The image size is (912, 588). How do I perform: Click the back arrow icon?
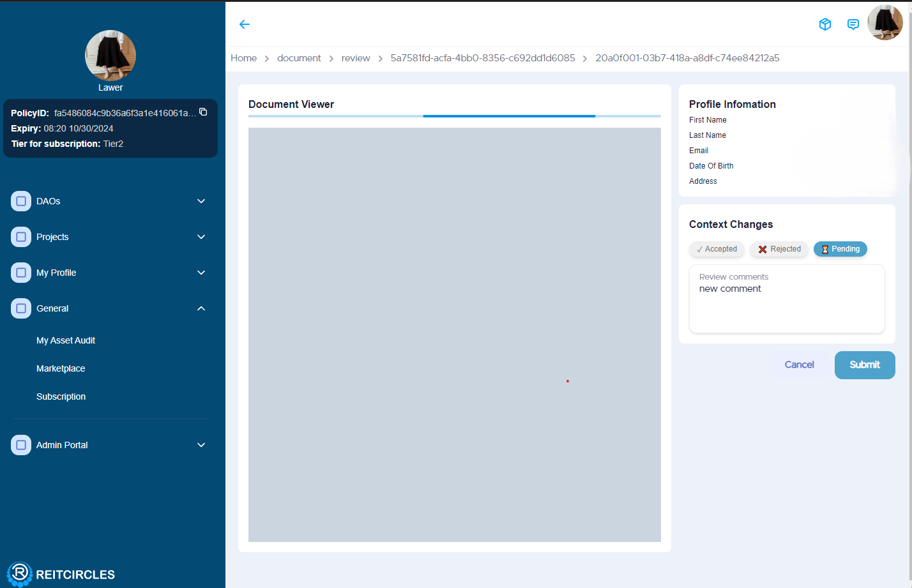pyautogui.click(x=244, y=24)
